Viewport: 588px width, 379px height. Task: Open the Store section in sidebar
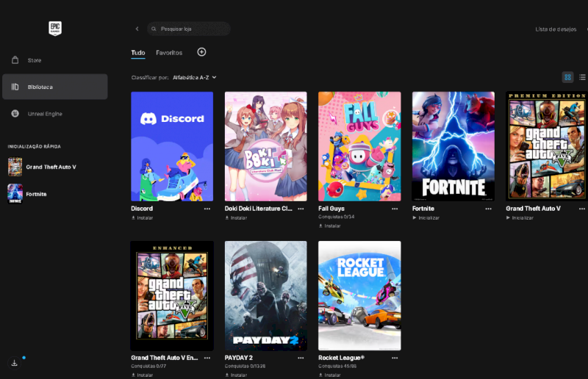pos(54,60)
